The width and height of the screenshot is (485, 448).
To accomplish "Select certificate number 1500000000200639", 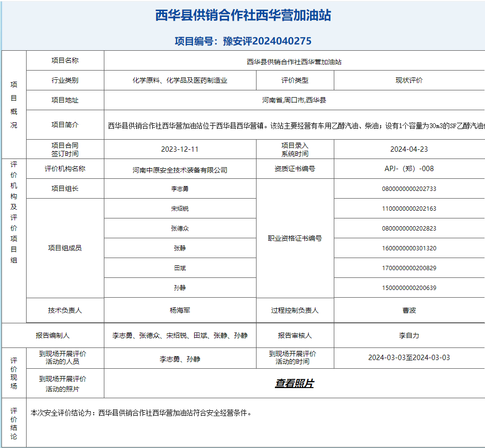I will tap(409, 288).
